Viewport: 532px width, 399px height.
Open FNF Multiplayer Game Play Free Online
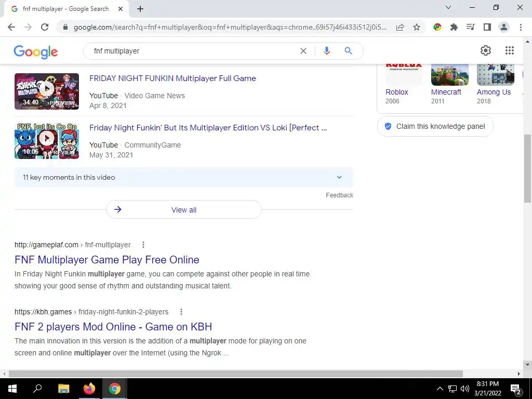[x=107, y=260]
